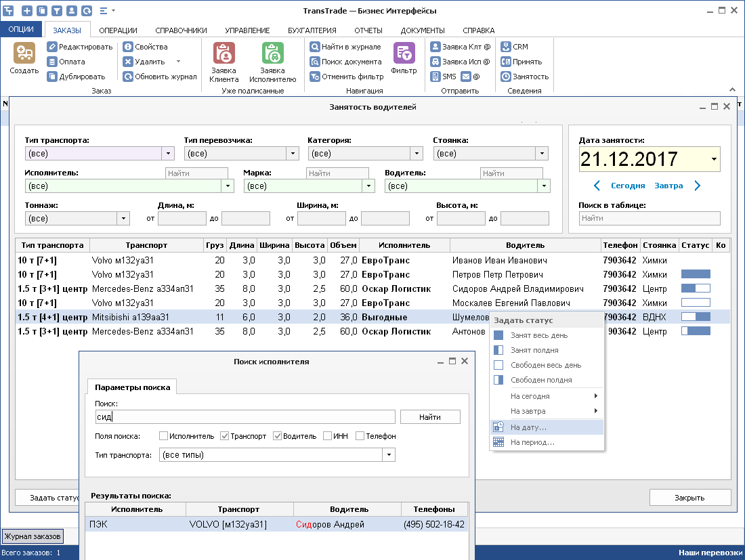
Task: Select На период… in context menu
Action: click(532, 442)
